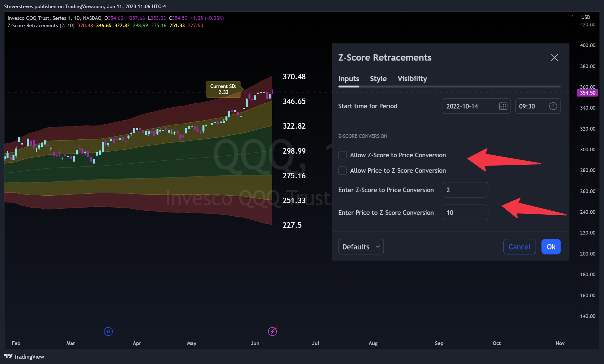Switch to the Visibility tab

click(x=412, y=79)
